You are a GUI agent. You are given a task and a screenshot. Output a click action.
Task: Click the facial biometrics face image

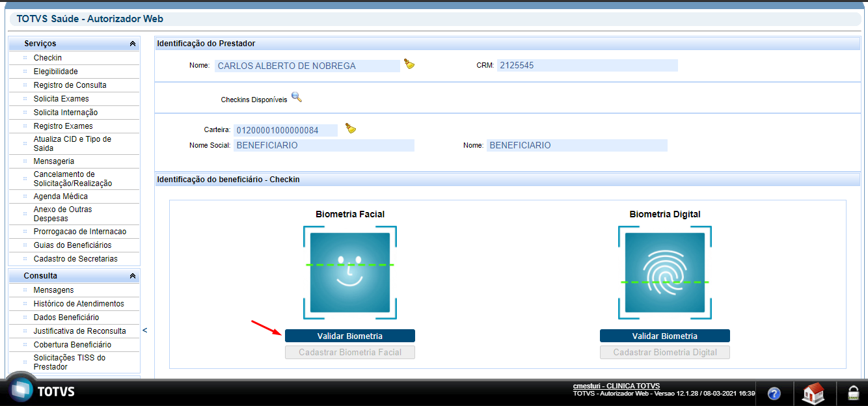tap(350, 273)
